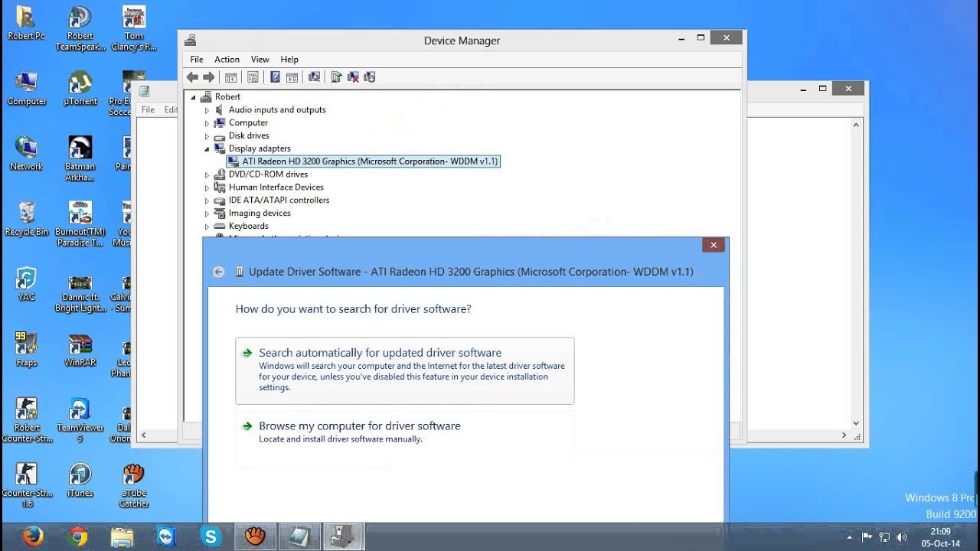Open the taskbar clock showing 21:09
Screen dimensions: 980x551
click(x=940, y=537)
